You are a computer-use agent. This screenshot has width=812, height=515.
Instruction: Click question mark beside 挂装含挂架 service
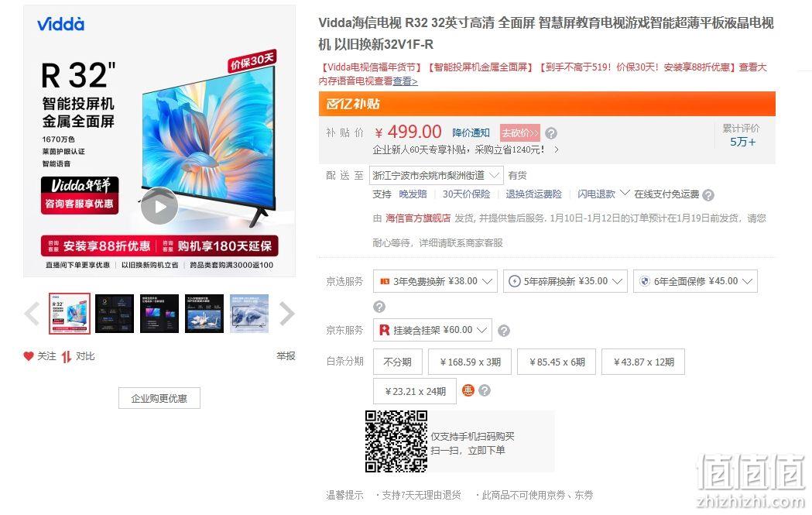tap(504, 331)
